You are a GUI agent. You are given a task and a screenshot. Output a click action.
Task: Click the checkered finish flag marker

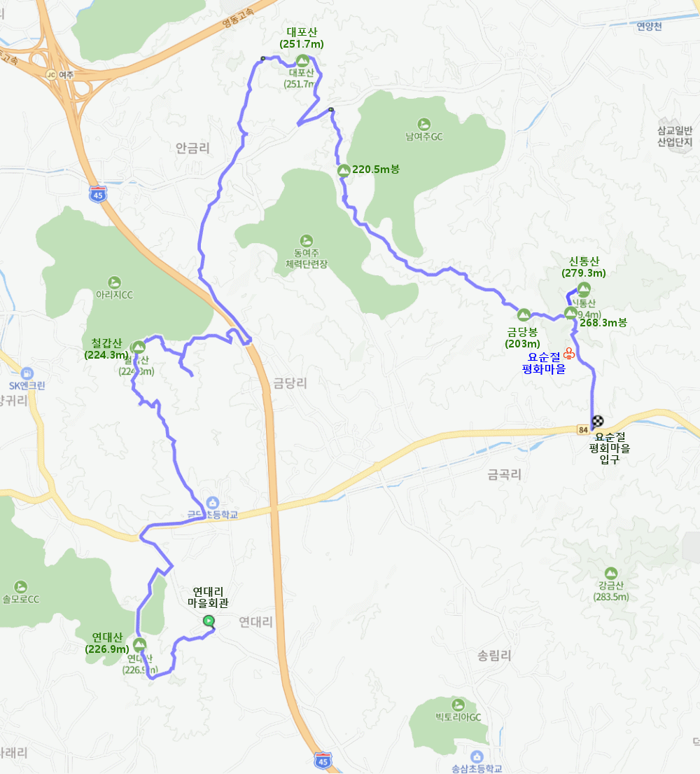(598, 420)
